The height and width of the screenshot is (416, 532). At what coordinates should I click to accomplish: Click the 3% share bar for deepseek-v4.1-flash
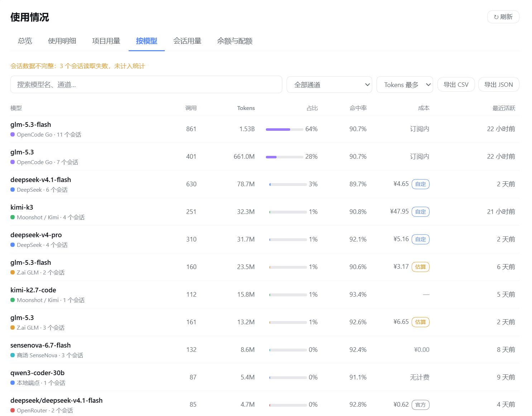[288, 185]
